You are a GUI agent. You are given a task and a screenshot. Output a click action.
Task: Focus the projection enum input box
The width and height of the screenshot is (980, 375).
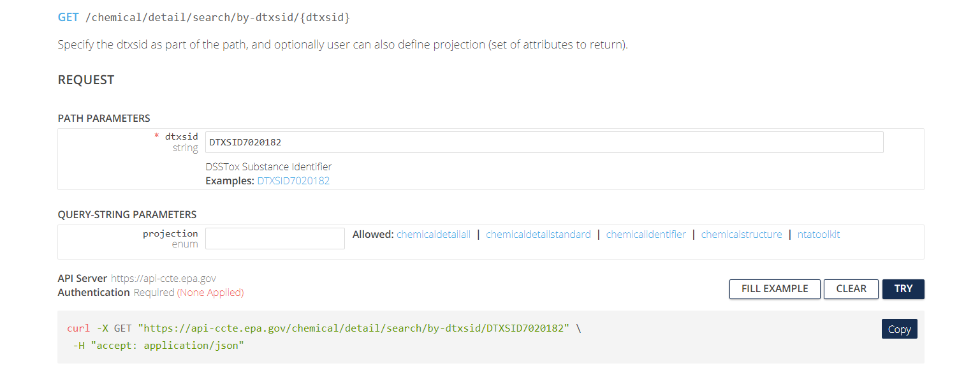click(x=275, y=239)
